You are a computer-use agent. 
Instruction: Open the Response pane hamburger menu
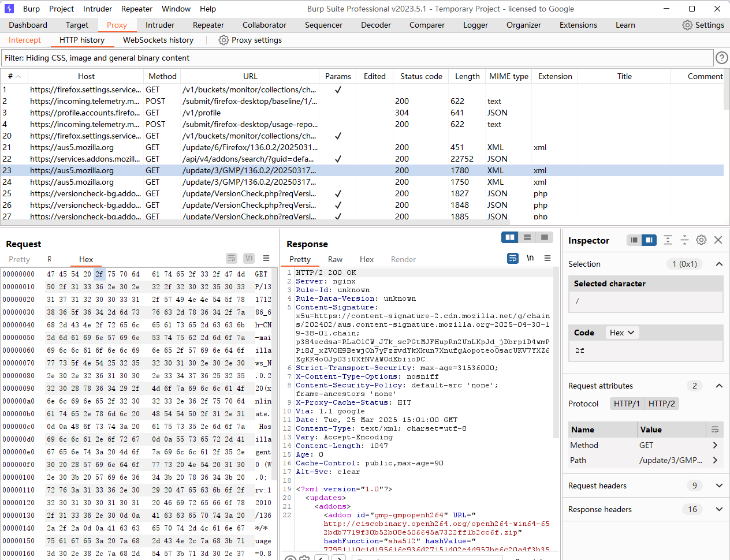(x=547, y=258)
